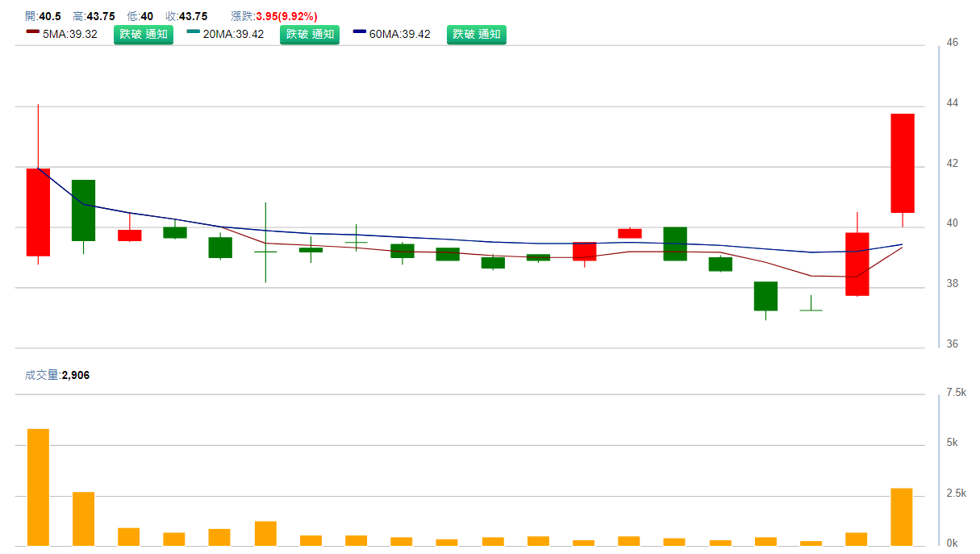Click the 5k volume axis label
The height and width of the screenshot is (554, 980).
[952, 443]
